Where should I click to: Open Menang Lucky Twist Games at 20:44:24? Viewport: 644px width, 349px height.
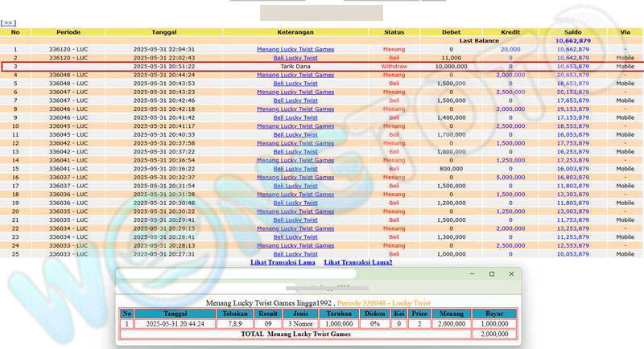pos(295,75)
